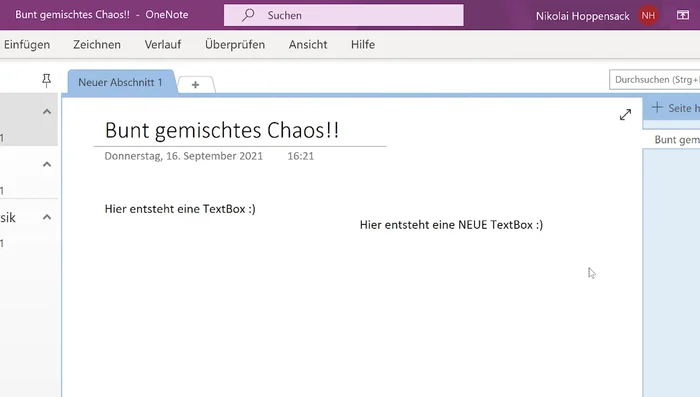This screenshot has height=397, width=700.
Task: Select the Bunt gem… page in page list
Action: tap(671, 139)
